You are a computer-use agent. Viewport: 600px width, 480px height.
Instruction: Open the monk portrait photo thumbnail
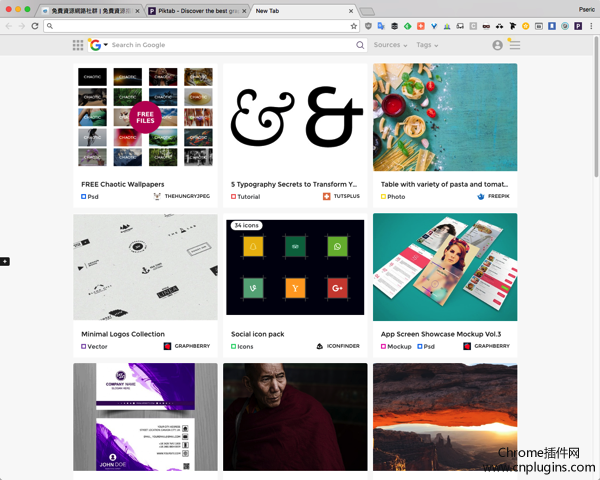coord(295,417)
